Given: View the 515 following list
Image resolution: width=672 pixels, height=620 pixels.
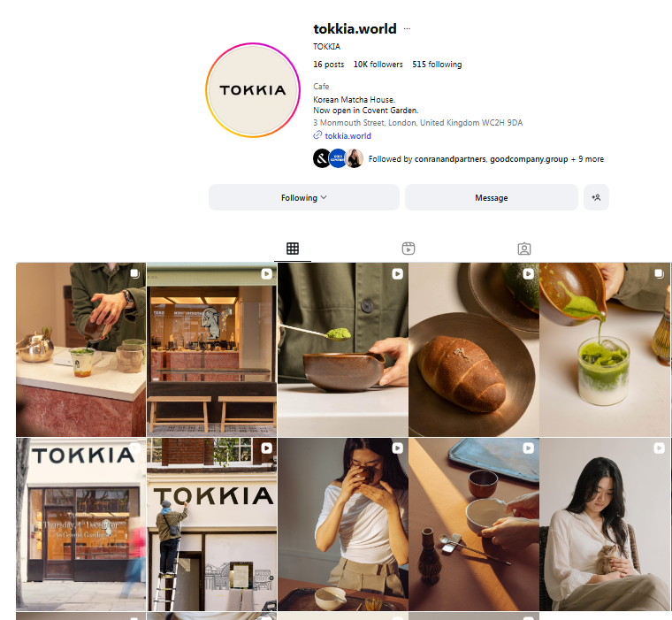Looking at the screenshot, I should [437, 65].
